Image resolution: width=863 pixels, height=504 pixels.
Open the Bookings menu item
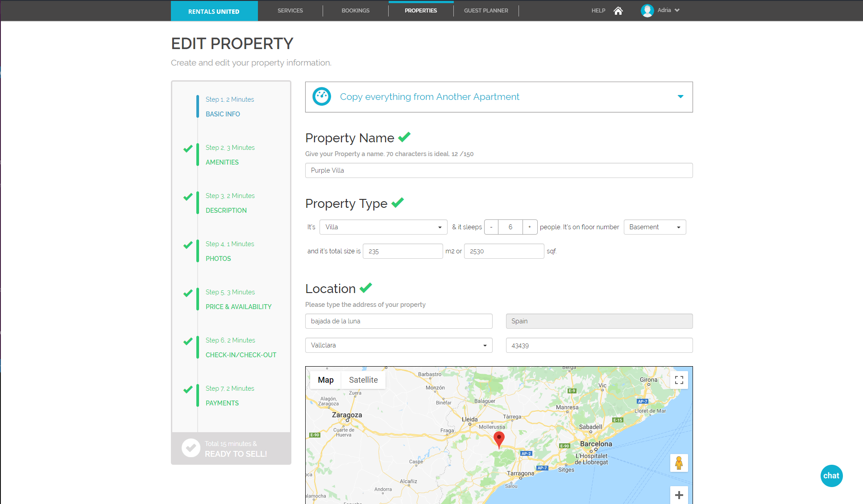point(356,11)
